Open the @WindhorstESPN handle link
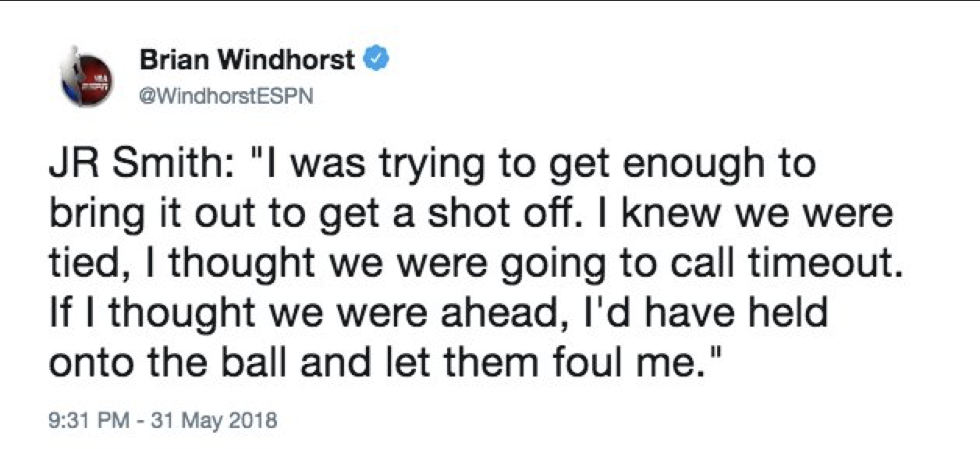980x449 pixels. 226,98
